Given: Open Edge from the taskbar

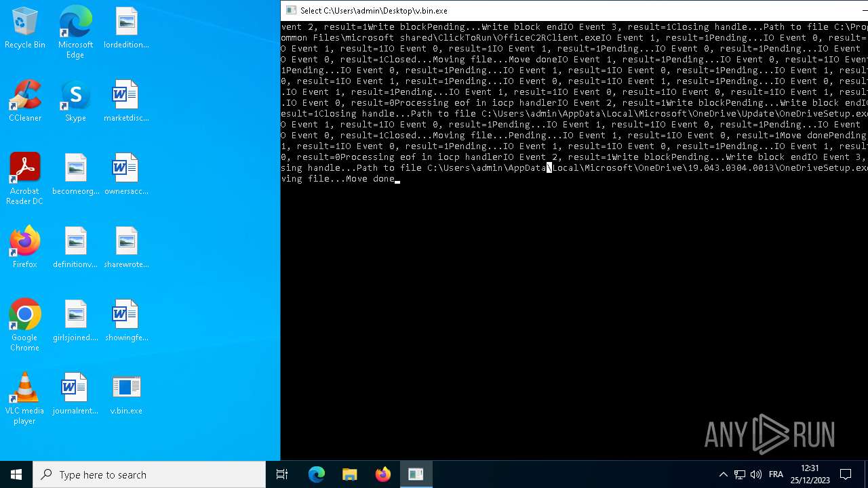Looking at the screenshot, I should point(317,474).
